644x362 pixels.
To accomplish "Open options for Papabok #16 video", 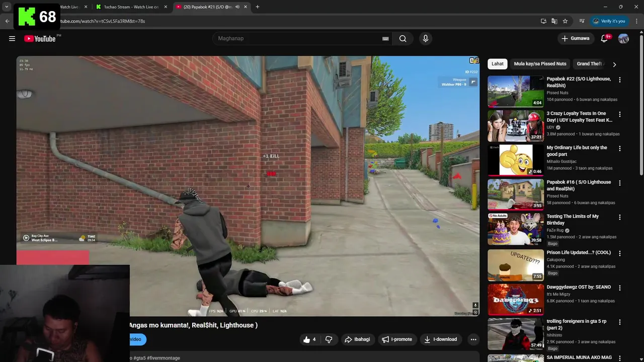I will click(620, 183).
